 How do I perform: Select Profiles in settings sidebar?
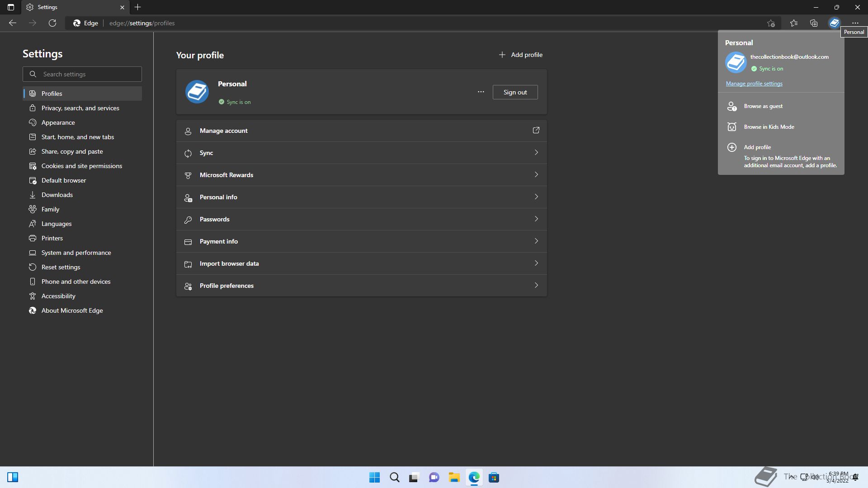pos(82,94)
